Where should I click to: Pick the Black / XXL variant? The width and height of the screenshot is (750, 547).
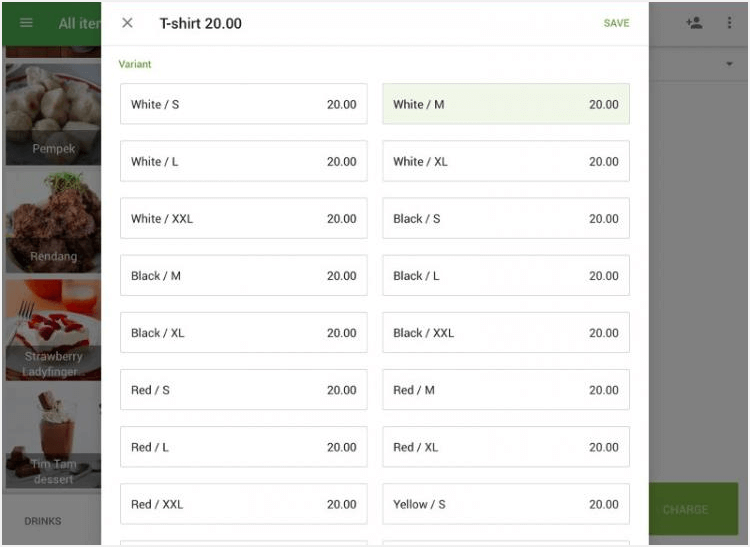click(x=505, y=333)
